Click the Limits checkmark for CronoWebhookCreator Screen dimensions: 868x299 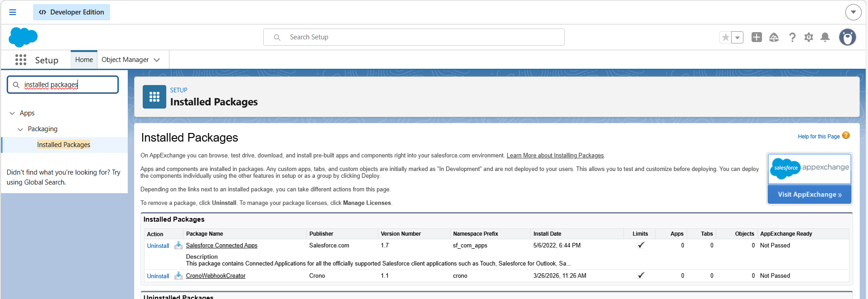pos(641,275)
